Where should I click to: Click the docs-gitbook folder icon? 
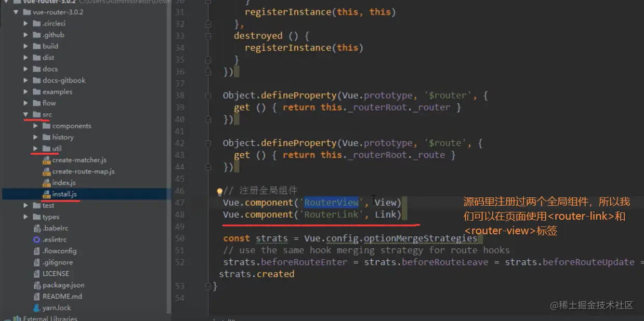36,81
